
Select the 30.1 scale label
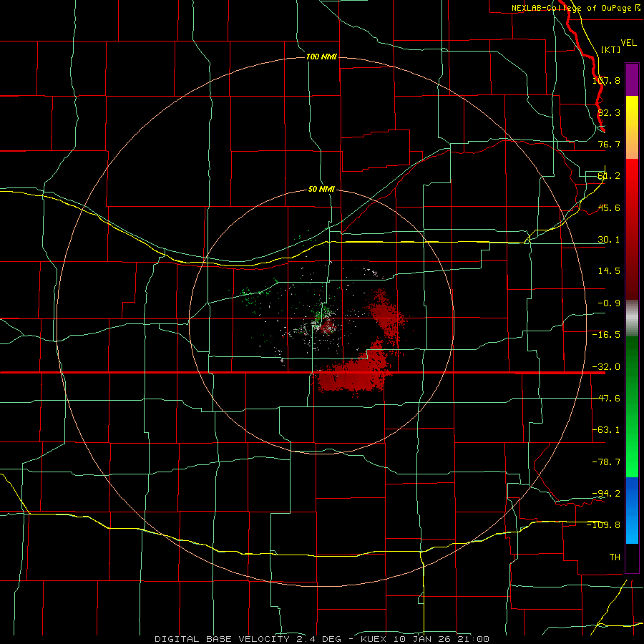[x=609, y=240]
